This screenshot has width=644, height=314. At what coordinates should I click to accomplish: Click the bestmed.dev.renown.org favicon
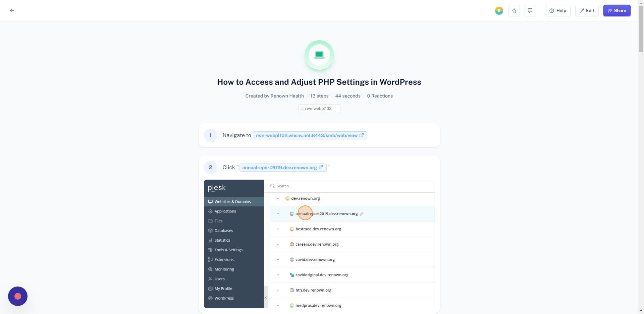(292, 229)
